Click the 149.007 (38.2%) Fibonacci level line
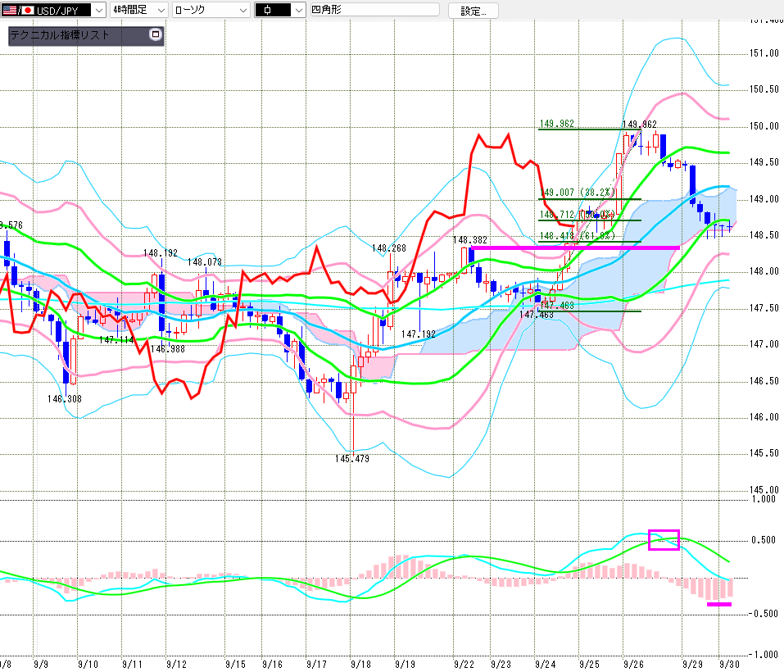The image size is (784, 672). (x=590, y=199)
